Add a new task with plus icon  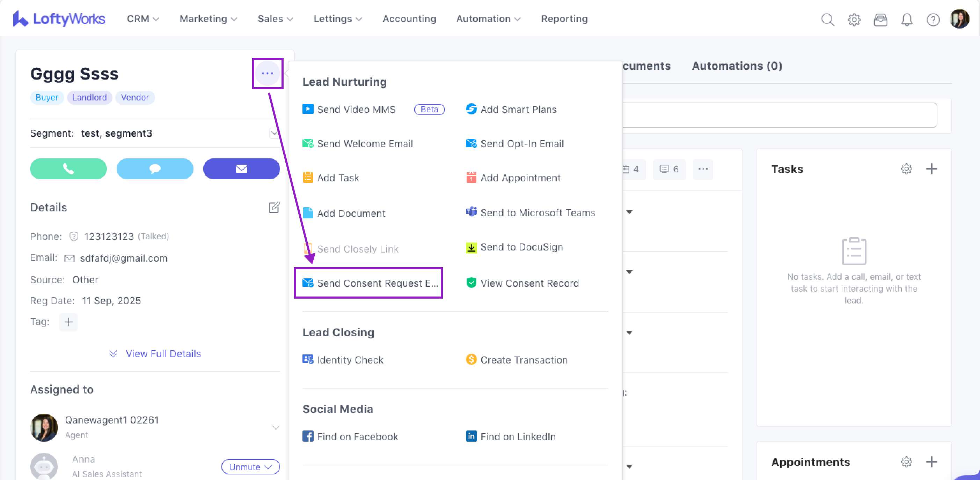pyautogui.click(x=931, y=169)
